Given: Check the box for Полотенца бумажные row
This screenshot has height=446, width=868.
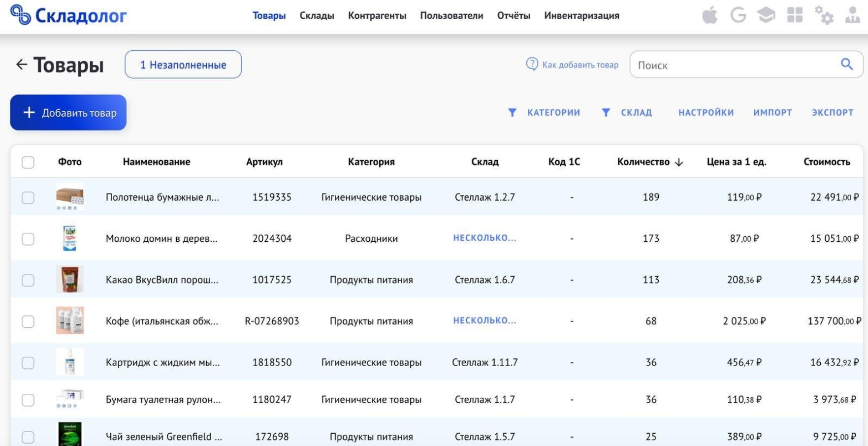Looking at the screenshot, I should coord(28,197).
